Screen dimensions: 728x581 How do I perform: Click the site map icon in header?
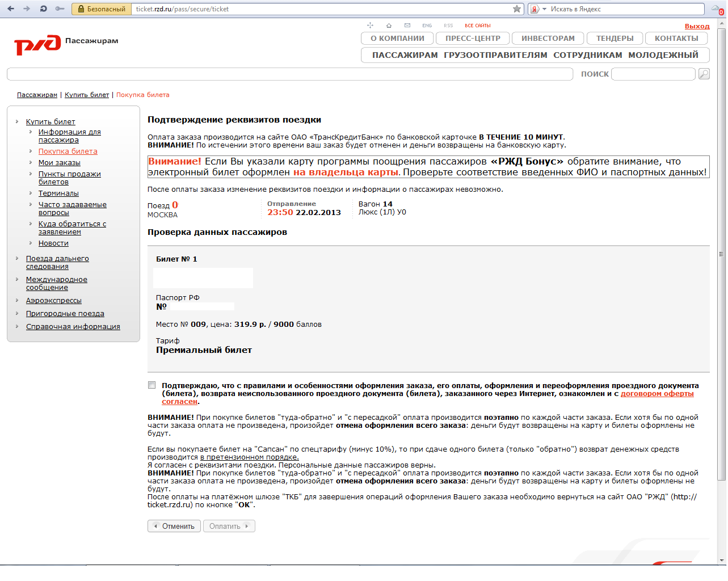(370, 26)
